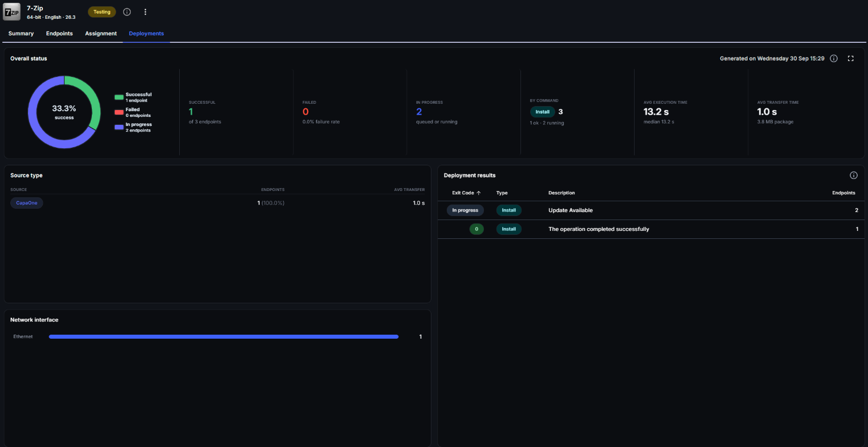Image resolution: width=868 pixels, height=447 pixels.
Task: Click the Type column header
Action: (502, 193)
